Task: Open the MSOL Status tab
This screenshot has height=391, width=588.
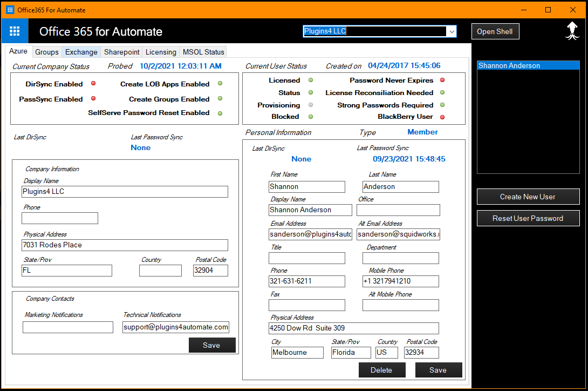Action: 203,52
